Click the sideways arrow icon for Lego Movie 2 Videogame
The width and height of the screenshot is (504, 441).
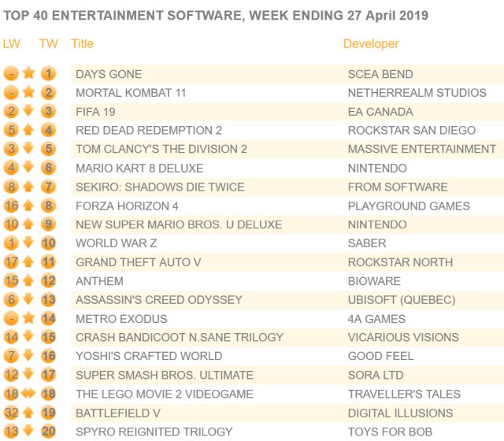29,394
